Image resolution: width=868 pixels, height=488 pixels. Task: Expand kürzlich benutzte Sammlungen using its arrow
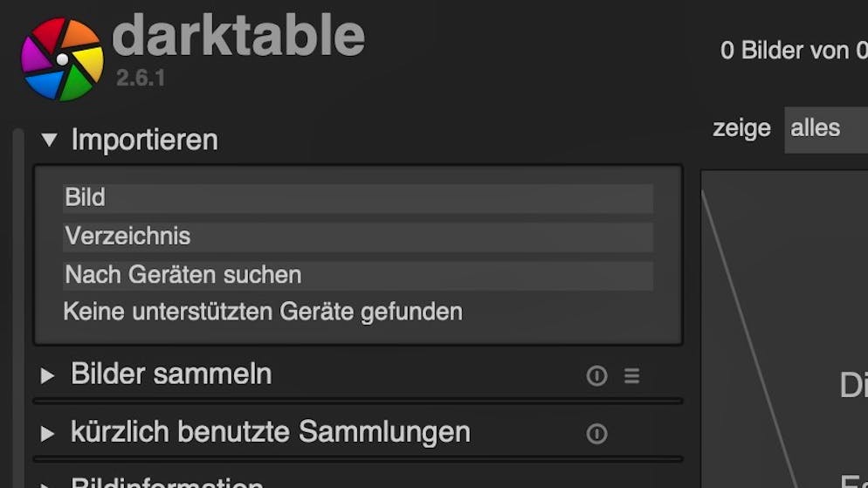48,434
